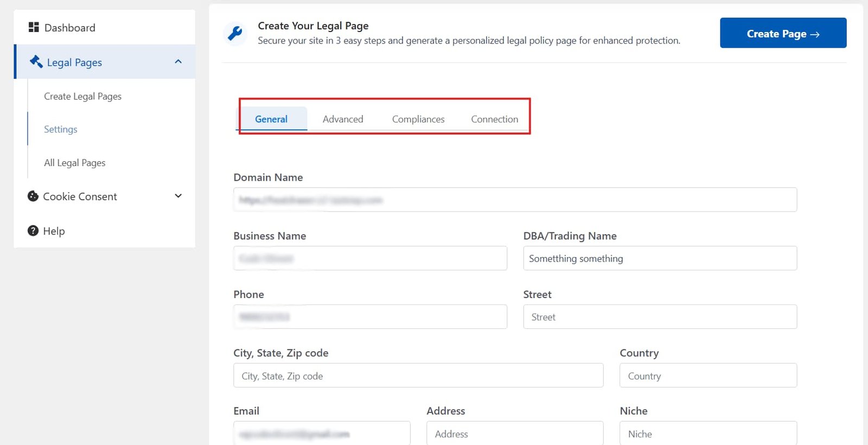Focus the DBA/Trading Name field

click(660, 258)
